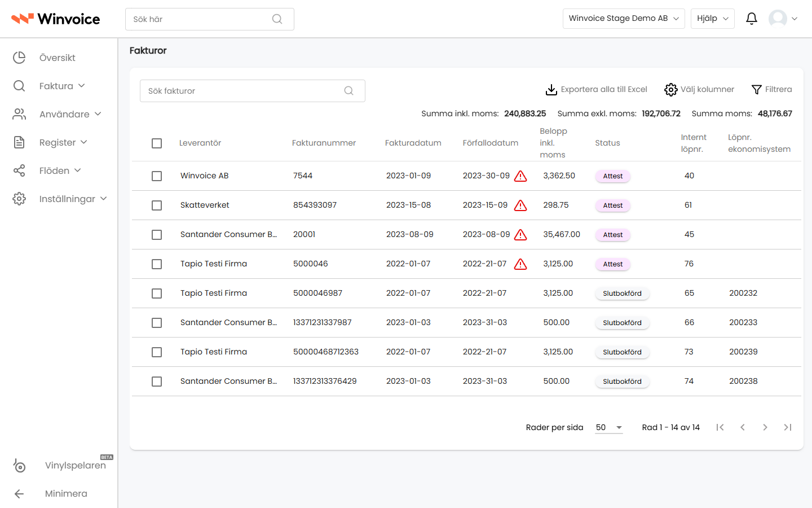Click the Winvoice logo
This screenshot has height=508, width=812.
(55, 19)
